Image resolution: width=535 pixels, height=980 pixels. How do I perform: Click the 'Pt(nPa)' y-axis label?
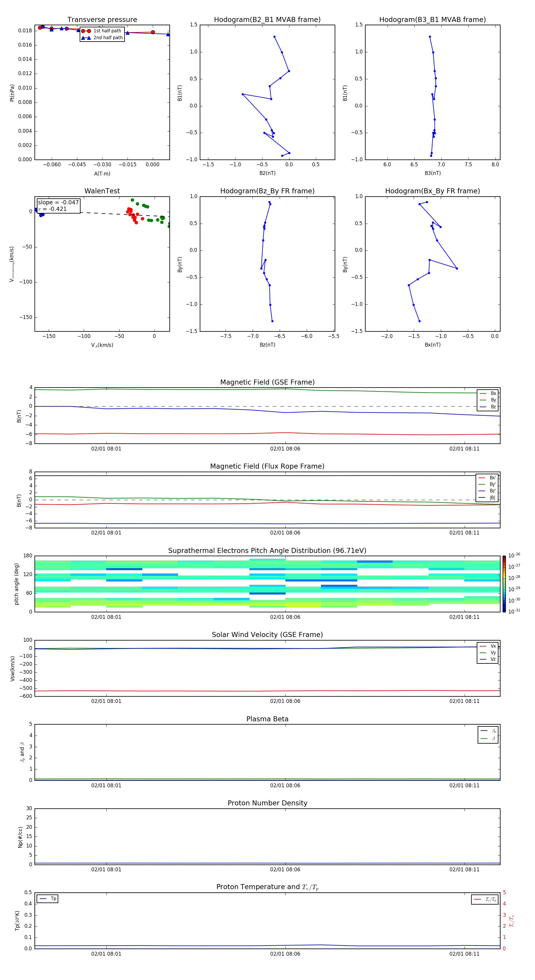(x=12, y=92)
